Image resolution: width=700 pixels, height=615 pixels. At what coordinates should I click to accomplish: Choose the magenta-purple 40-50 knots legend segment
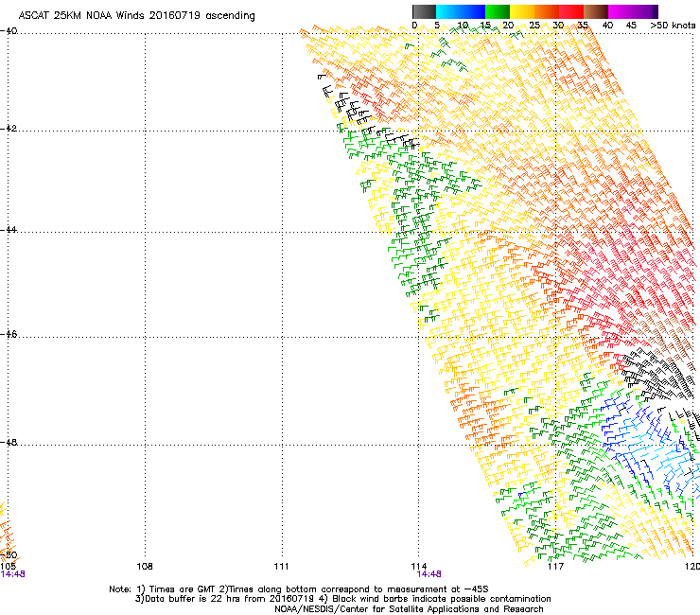click(633, 11)
